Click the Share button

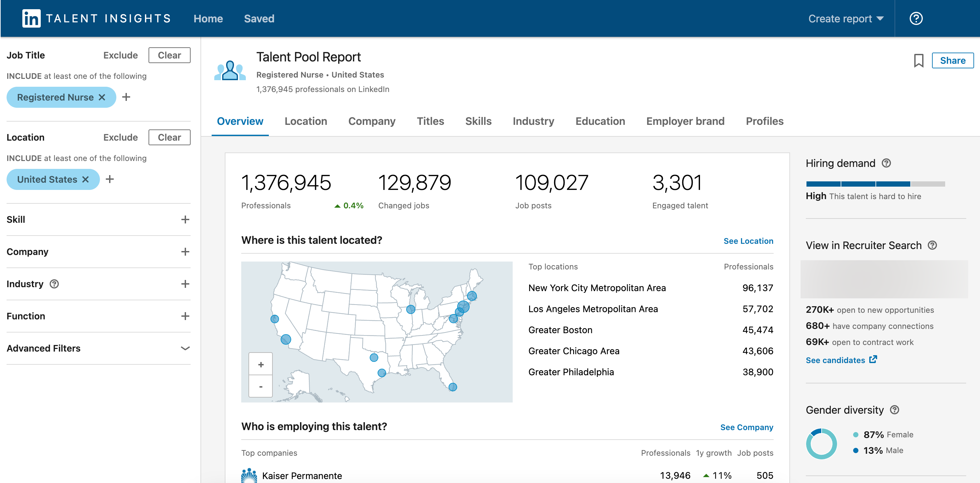coord(953,60)
